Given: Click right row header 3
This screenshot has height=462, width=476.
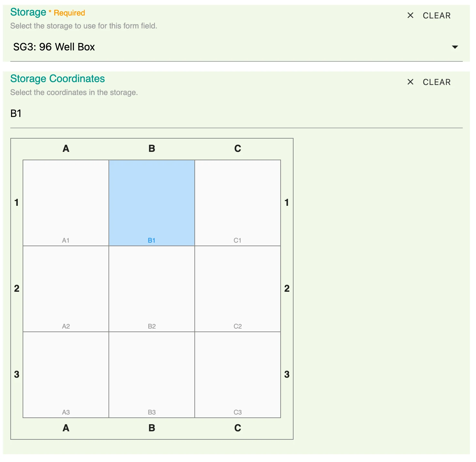Looking at the screenshot, I should 287,374.
